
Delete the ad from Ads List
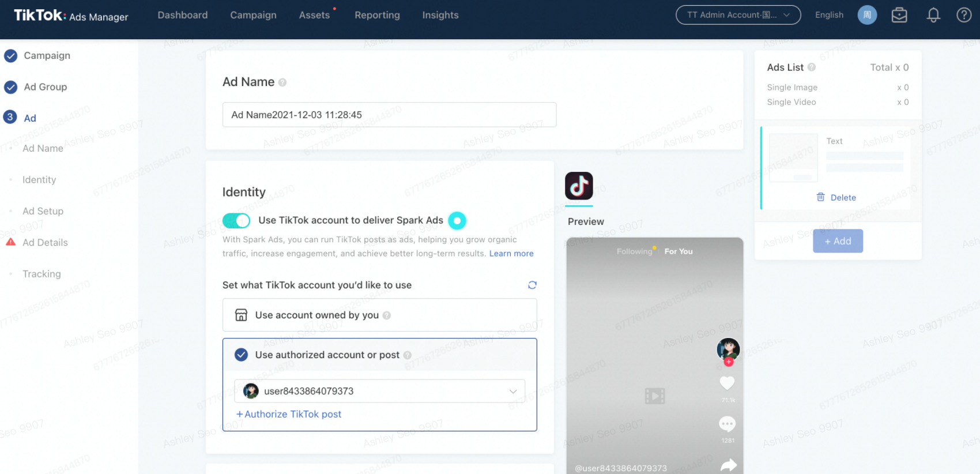click(x=836, y=197)
